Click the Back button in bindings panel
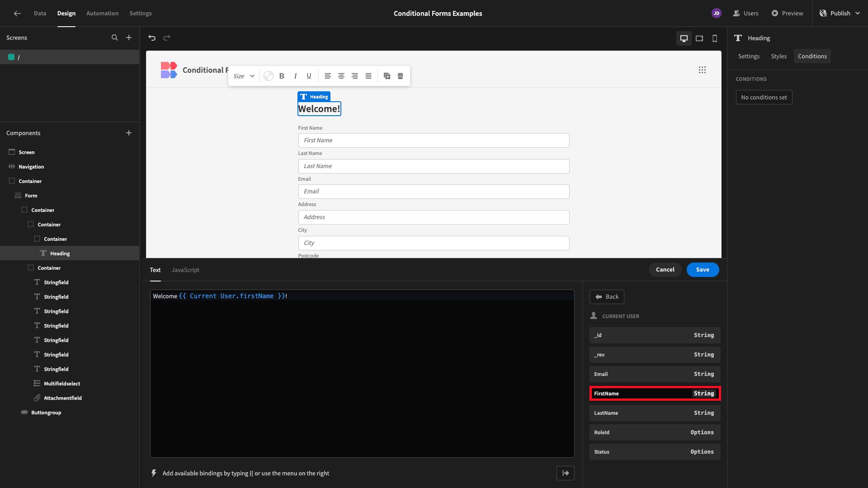 [x=607, y=297]
